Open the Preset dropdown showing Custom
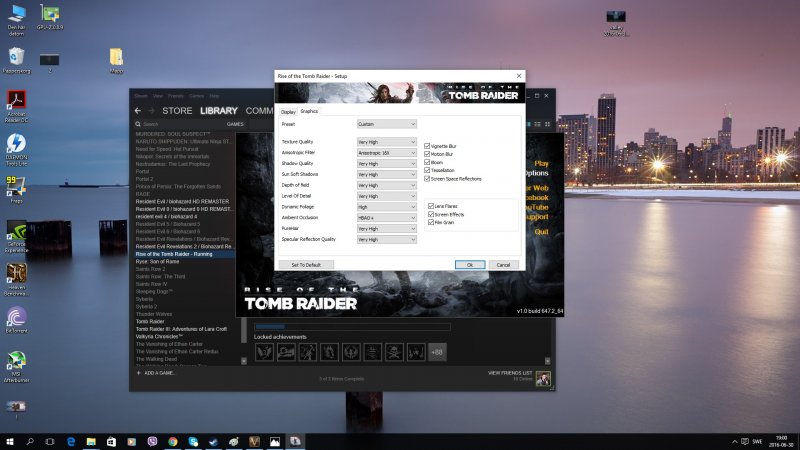 [387, 124]
